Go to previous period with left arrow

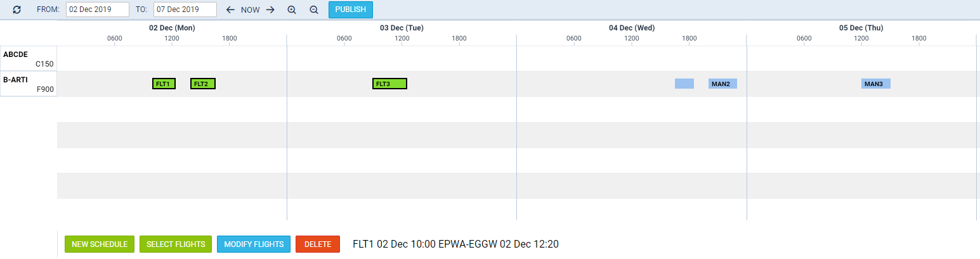pos(230,9)
